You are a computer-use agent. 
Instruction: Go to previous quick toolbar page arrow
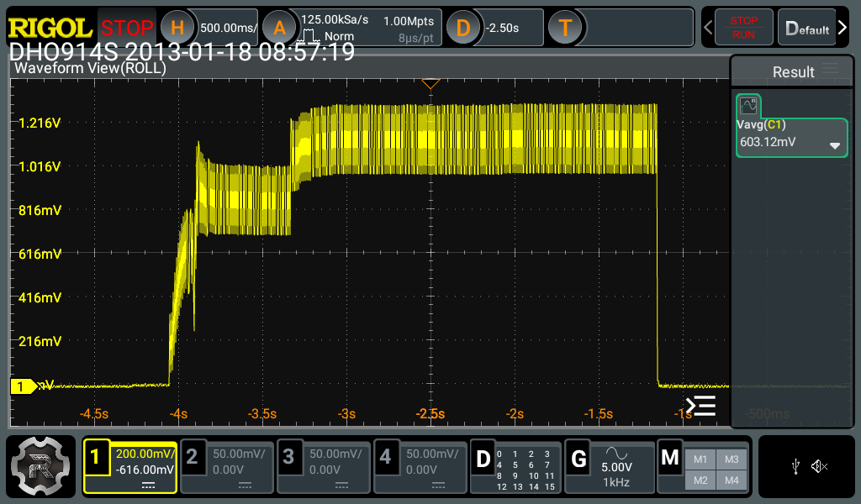(x=708, y=28)
